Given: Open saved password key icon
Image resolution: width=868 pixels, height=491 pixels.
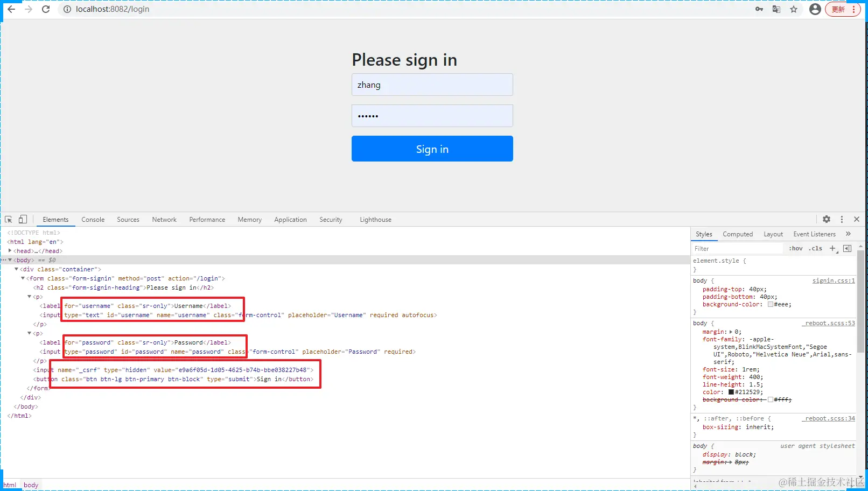Looking at the screenshot, I should [x=759, y=9].
